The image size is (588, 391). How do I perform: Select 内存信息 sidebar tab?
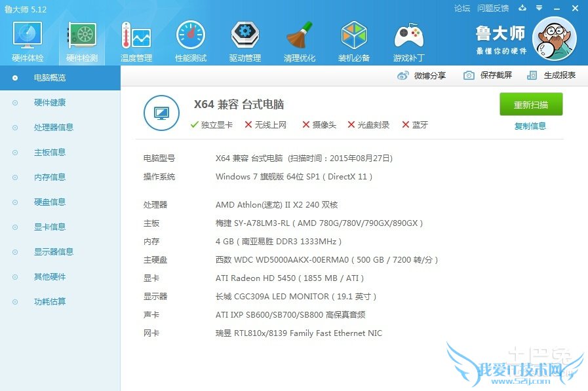coord(60,177)
